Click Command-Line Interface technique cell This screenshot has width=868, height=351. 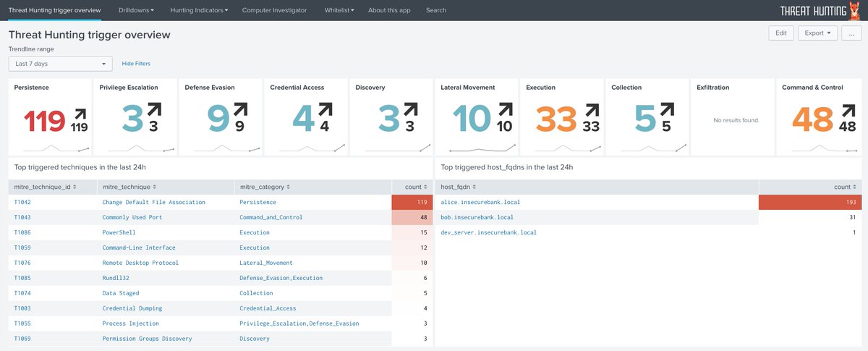tap(140, 248)
